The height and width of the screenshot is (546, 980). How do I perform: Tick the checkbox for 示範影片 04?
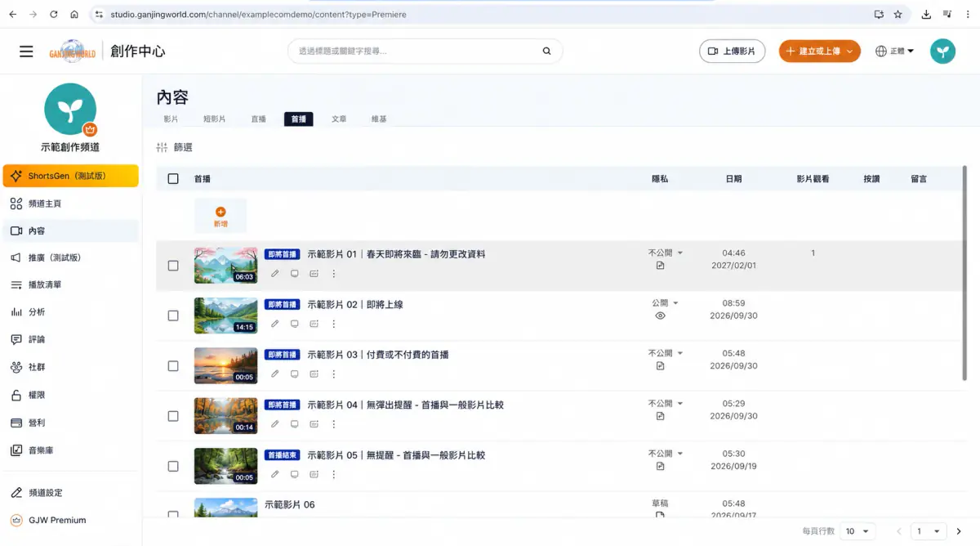point(173,416)
